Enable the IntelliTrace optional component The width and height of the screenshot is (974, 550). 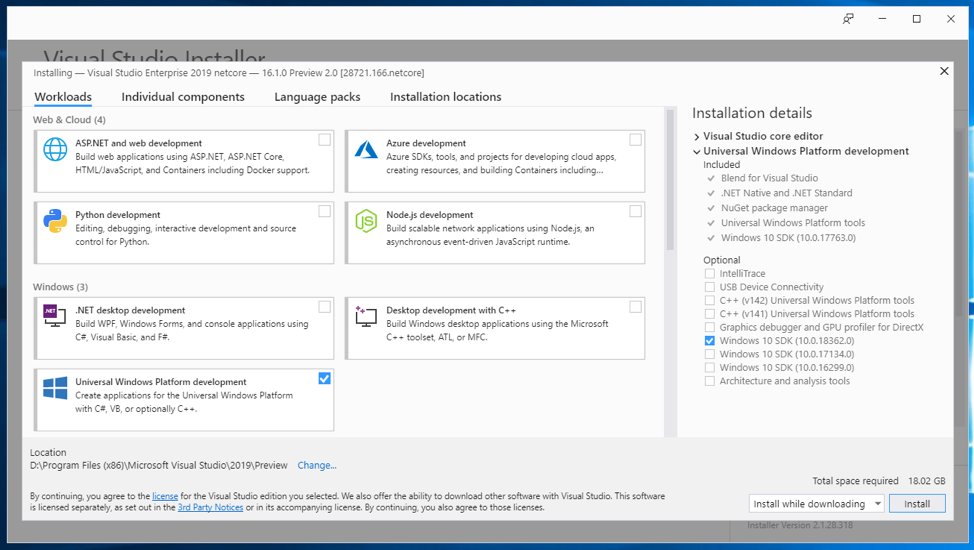[709, 273]
